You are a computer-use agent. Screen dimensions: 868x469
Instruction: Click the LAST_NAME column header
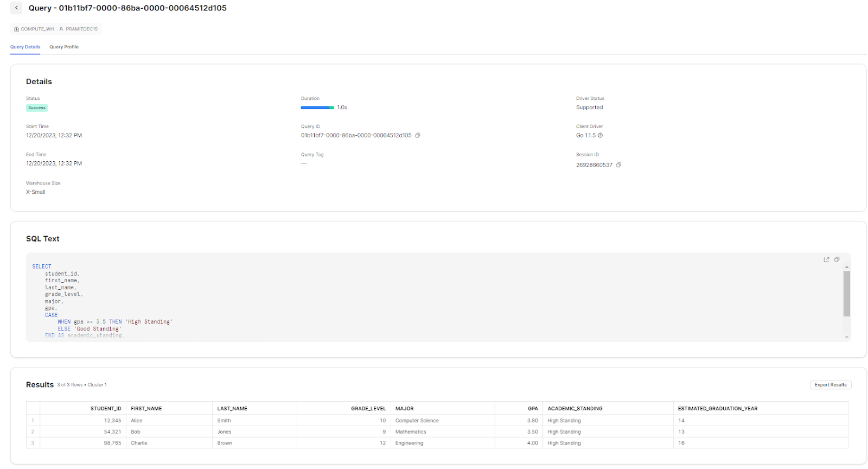(x=255, y=409)
